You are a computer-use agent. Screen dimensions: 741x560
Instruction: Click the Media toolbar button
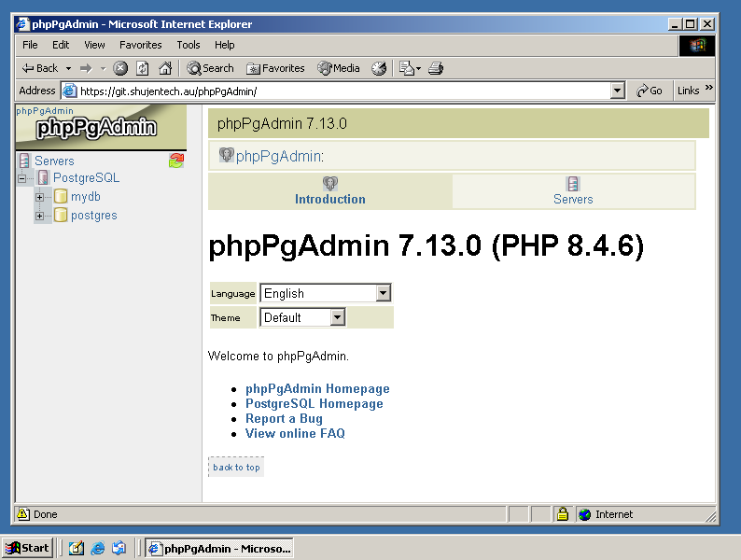pyautogui.click(x=339, y=68)
